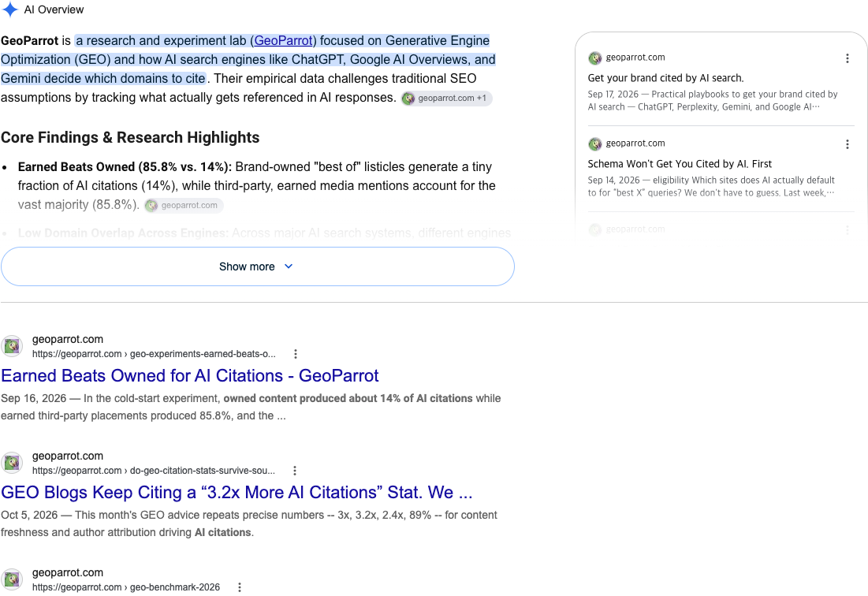The image size is (868, 596).
Task: Click geoparrot.com site name above Earned Beats Owned
Action: (68, 339)
